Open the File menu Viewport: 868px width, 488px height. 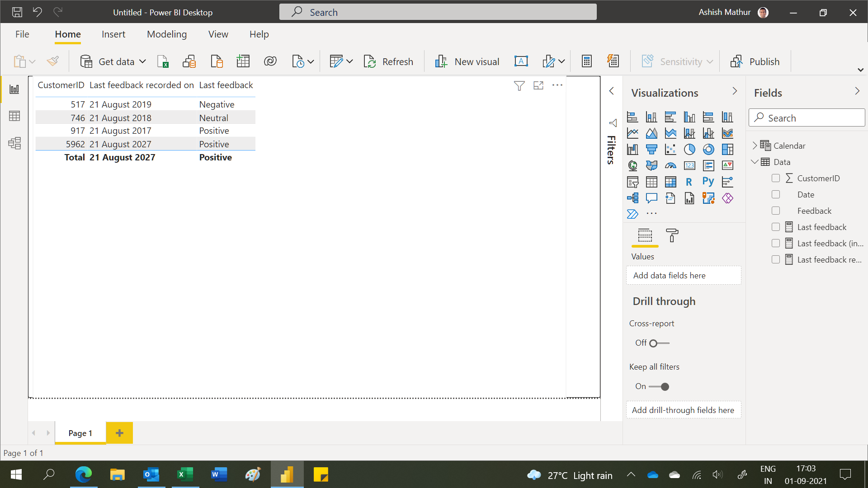(x=22, y=34)
